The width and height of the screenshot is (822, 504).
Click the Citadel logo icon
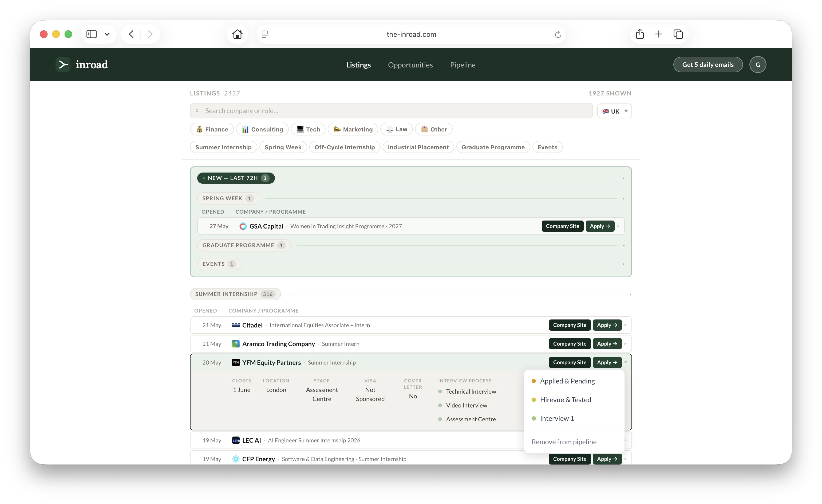click(236, 325)
